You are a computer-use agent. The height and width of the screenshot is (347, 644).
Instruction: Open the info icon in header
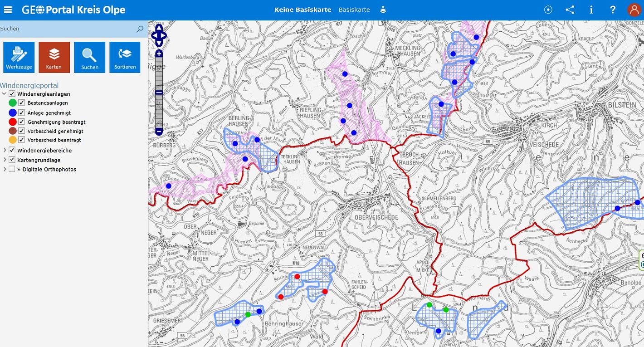click(x=591, y=10)
